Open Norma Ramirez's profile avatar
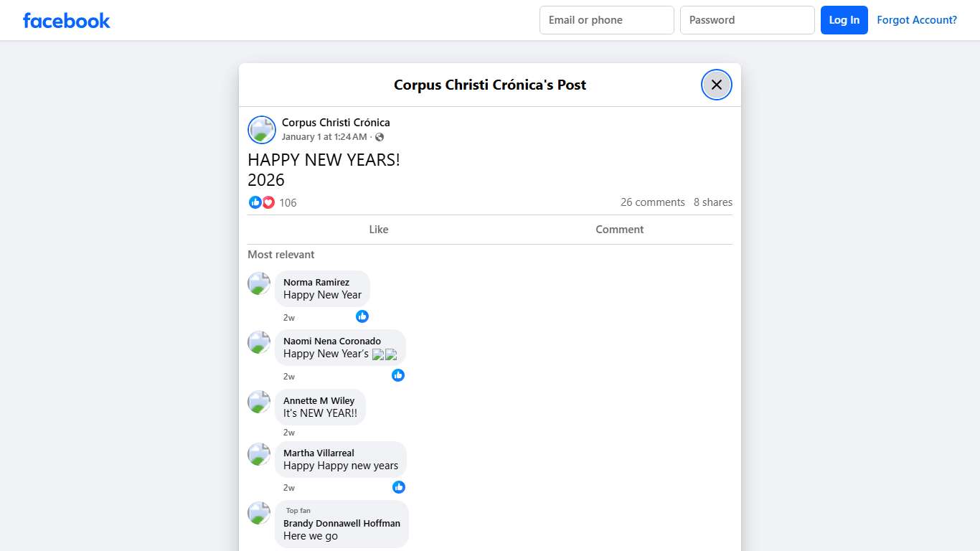 tap(259, 283)
